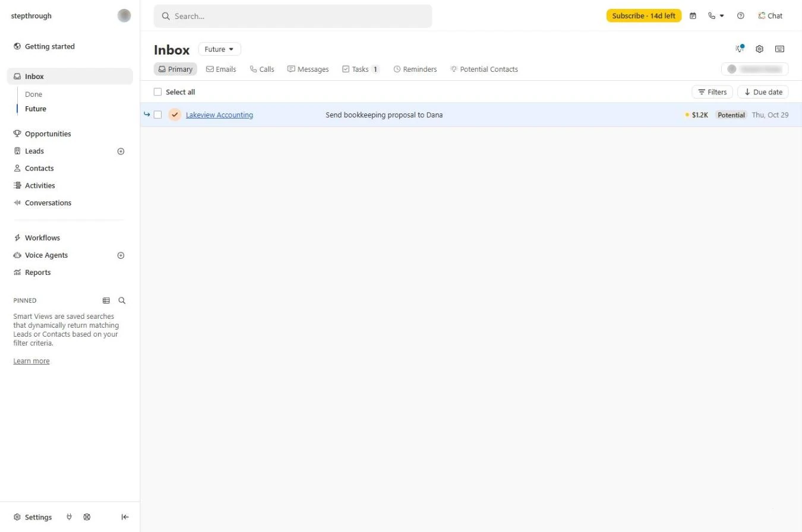Viewport: 802px width, 532px height.
Task: Open Settings in the sidebar footer
Action: click(33, 517)
